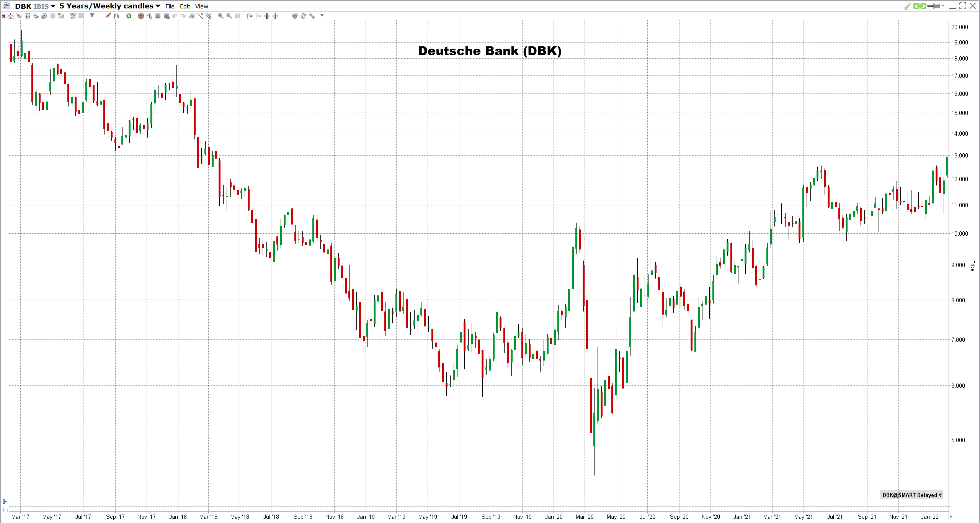980x523 pixels.
Task: Print the chart using printer icon
Action: tap(36, 16)
